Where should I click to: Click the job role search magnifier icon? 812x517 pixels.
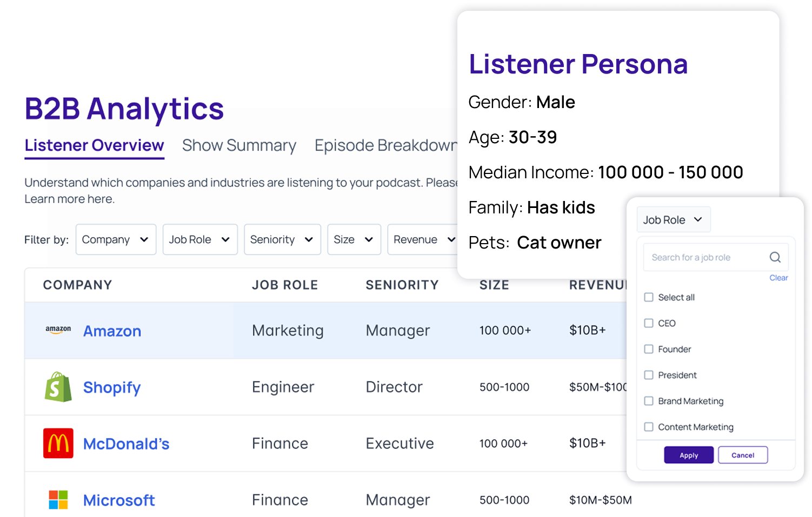tap(775, 257)
